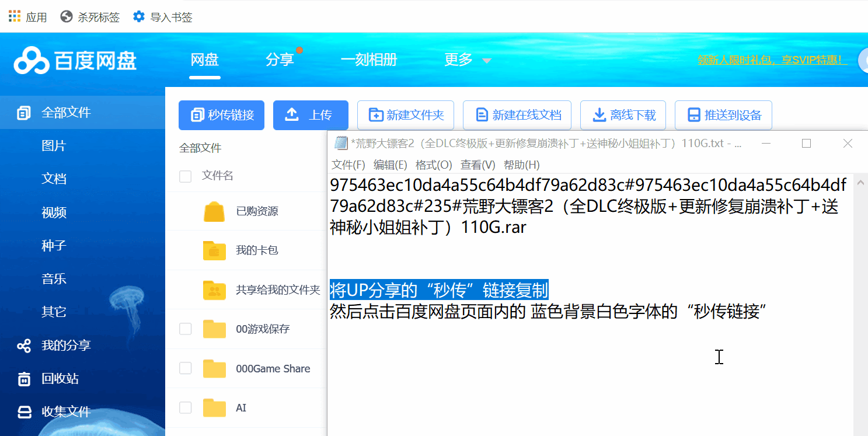Switch to the 一刻相册 tab
The image size is (868, 436).
point(369,60)
